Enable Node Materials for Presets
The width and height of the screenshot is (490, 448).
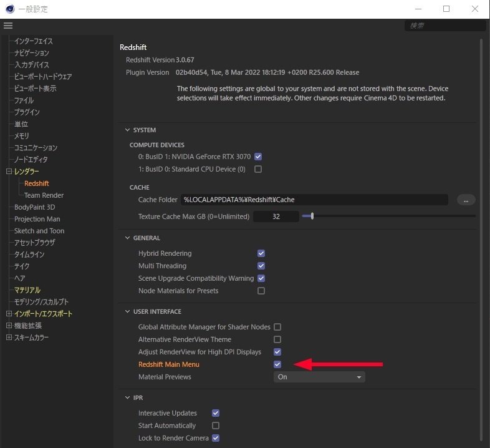point(261,291)
